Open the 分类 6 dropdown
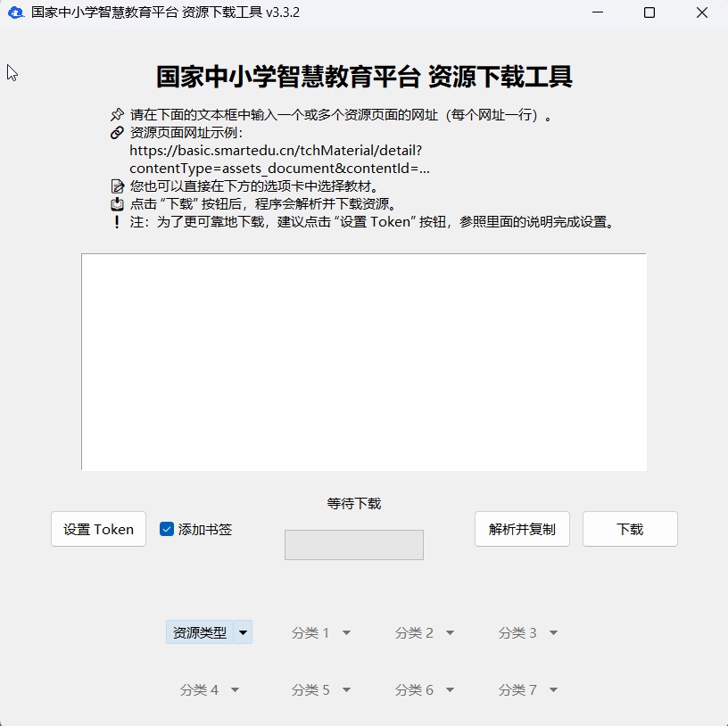This screenshot has width=728, height=726. coord(425,689)
